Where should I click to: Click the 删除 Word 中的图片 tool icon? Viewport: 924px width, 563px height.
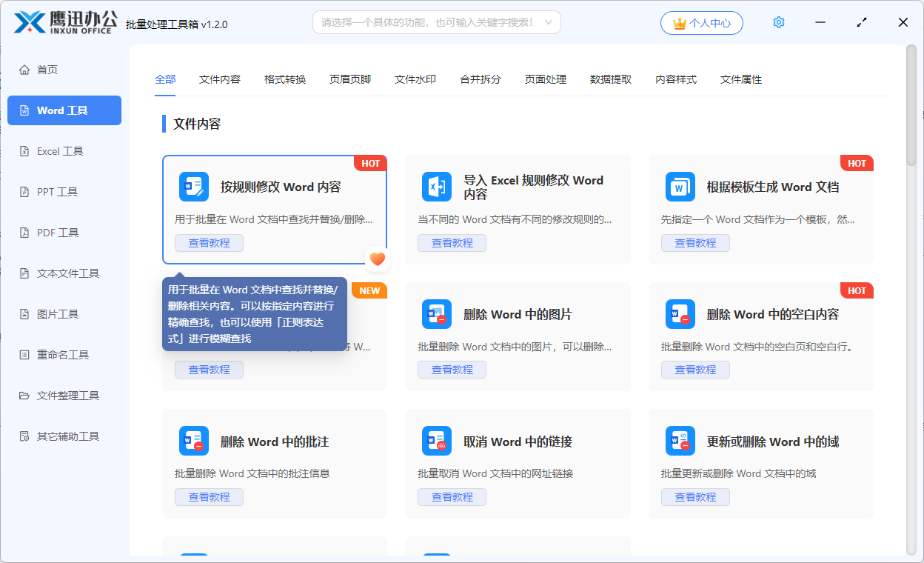tap(437, 314)
